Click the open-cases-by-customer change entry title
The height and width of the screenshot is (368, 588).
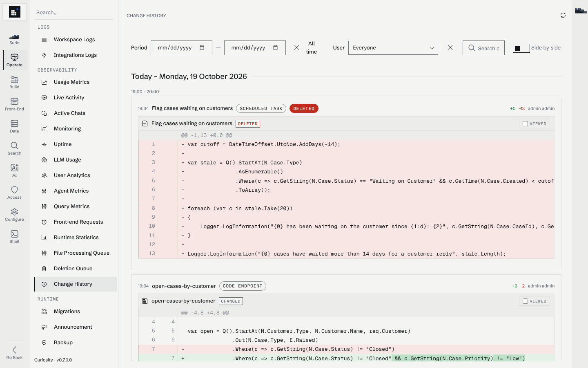(184, 286)
